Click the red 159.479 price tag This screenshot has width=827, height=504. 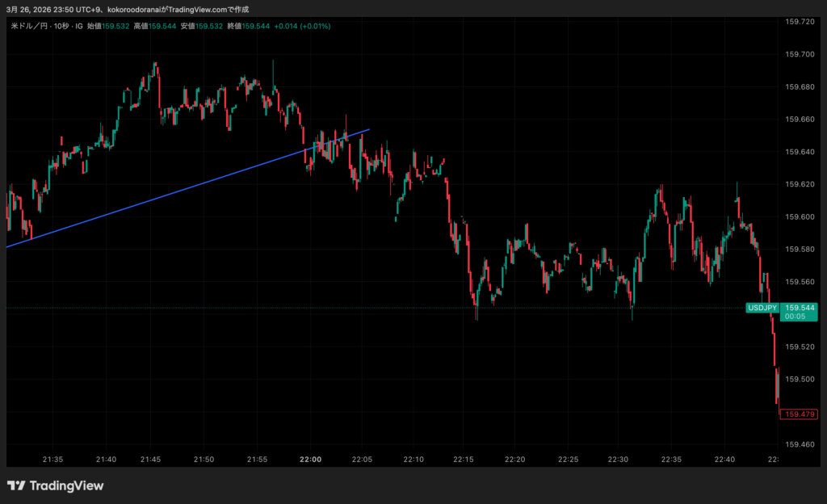pos(800,414)
